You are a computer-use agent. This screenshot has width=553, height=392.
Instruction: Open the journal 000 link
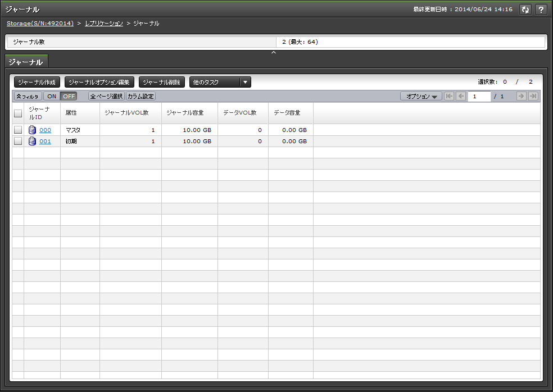click(x=45, y=130)
